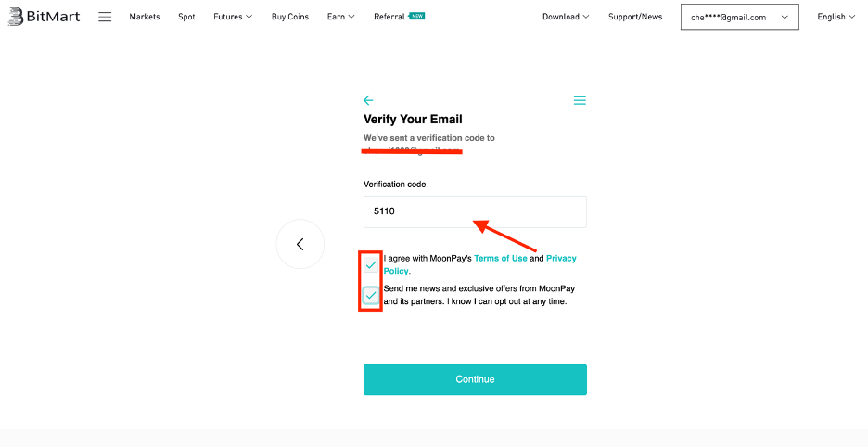
Task: Click the BitMart logo
Action: pos(44,17)
